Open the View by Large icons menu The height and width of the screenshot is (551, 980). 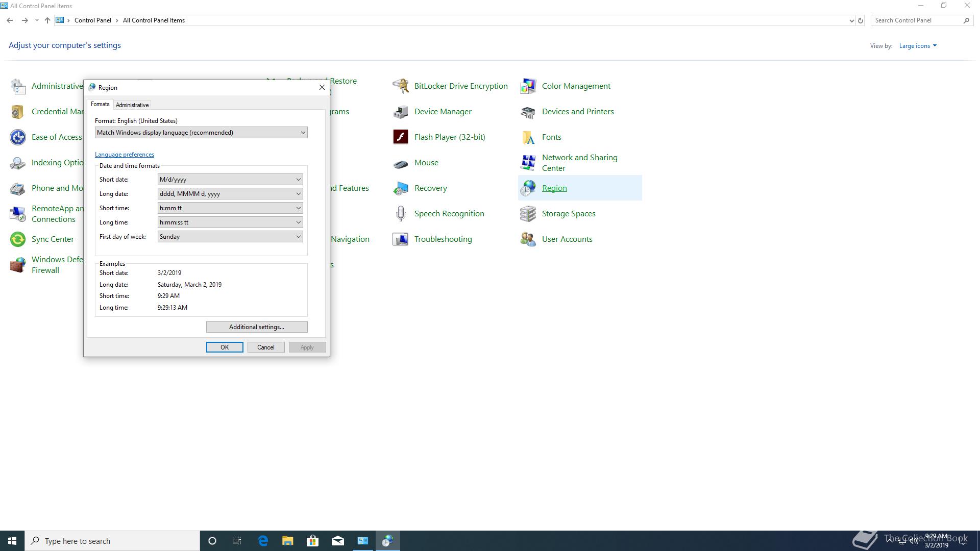[x=917, y=46]
